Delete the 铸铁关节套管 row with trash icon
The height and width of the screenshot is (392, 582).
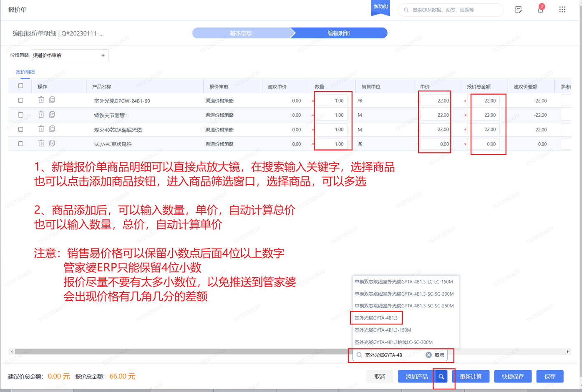[41, 115]
